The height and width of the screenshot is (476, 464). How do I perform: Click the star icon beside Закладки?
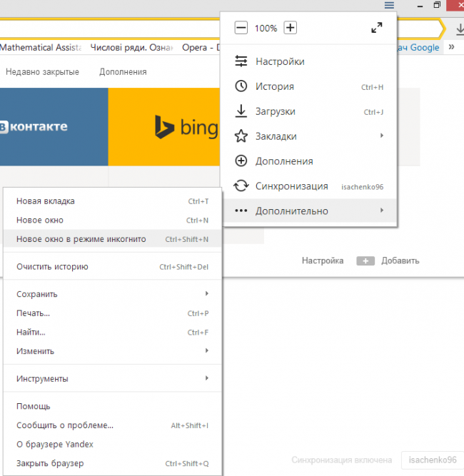pos(241,136)
